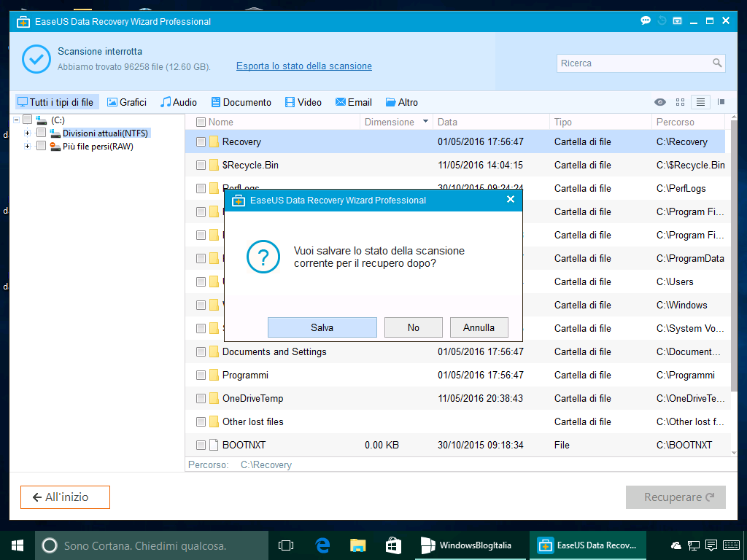Launch Microsoft Edge from taskbar
This screenshot has height=560, width=747.
pyautogui.click(x=322, y=545)
